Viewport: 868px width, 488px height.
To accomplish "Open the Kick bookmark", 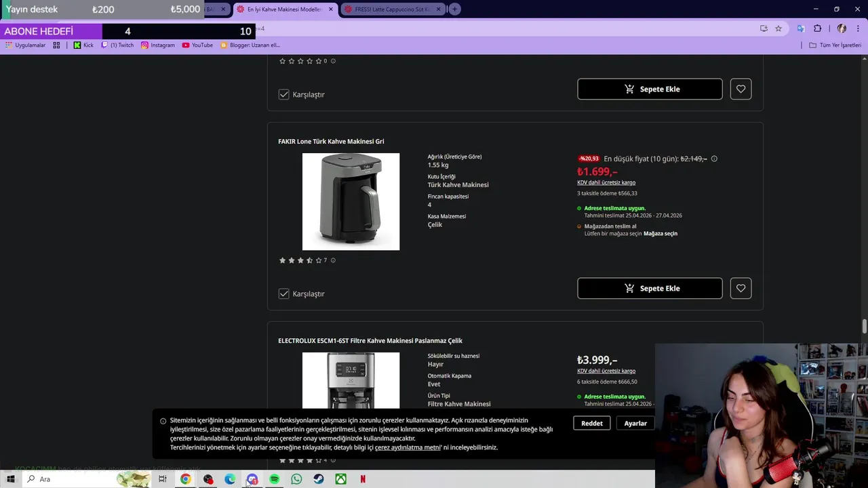I will pyautogui.click(x=83, y=45).
